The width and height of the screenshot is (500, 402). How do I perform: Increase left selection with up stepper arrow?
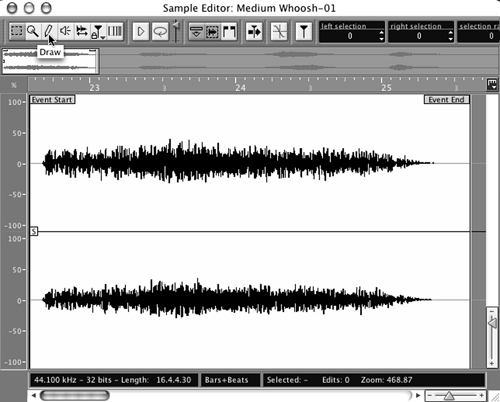[381, 33]
